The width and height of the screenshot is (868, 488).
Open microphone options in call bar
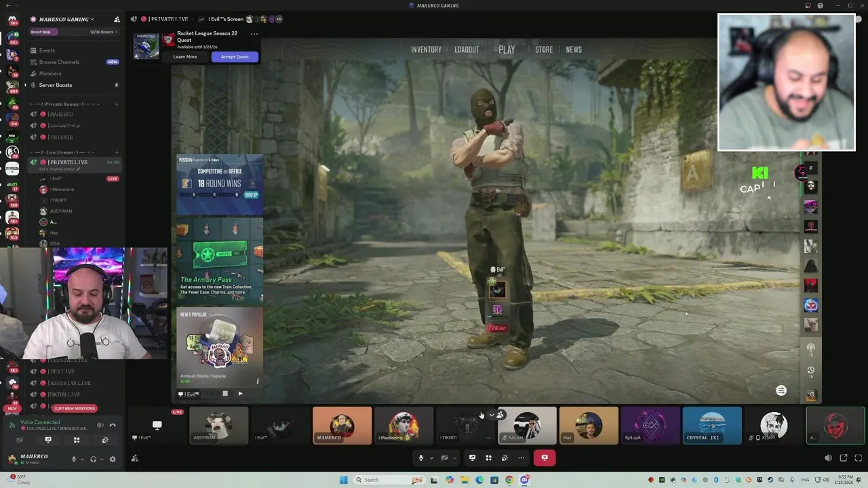tap(431, 457)
